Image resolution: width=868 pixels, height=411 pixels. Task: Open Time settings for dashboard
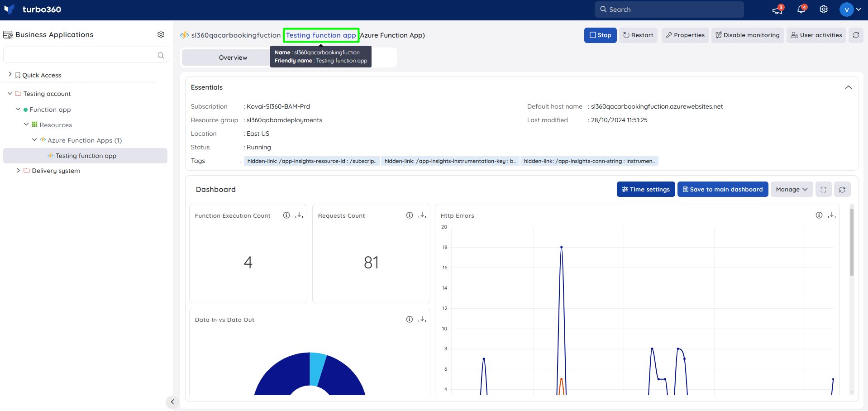646,189
